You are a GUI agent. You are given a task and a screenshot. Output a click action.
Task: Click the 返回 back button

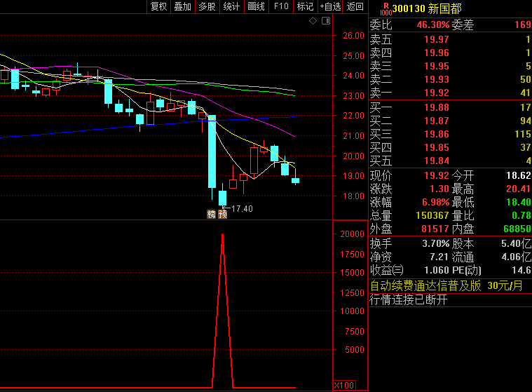tap(355, 6)
